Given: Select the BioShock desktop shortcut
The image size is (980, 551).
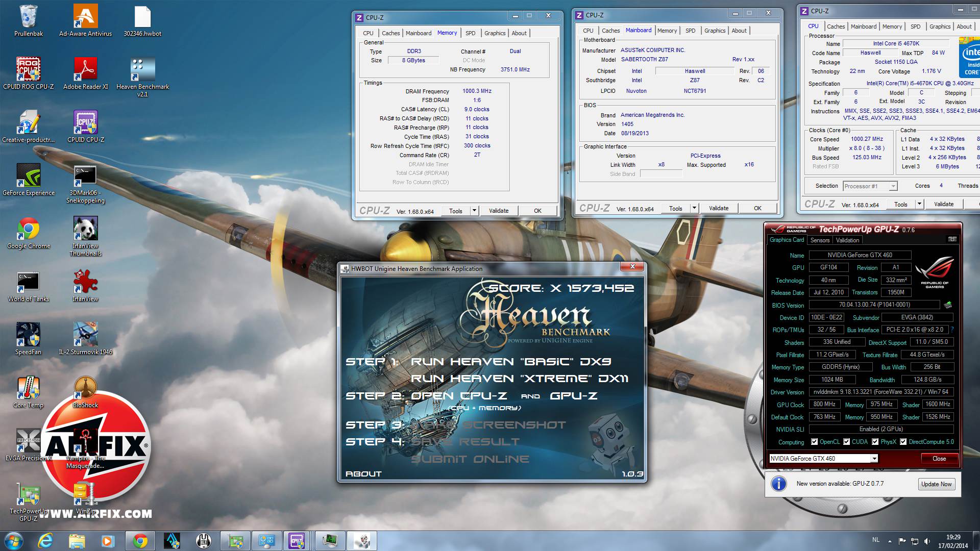Looking at the screenshot, I should [85, 392].
